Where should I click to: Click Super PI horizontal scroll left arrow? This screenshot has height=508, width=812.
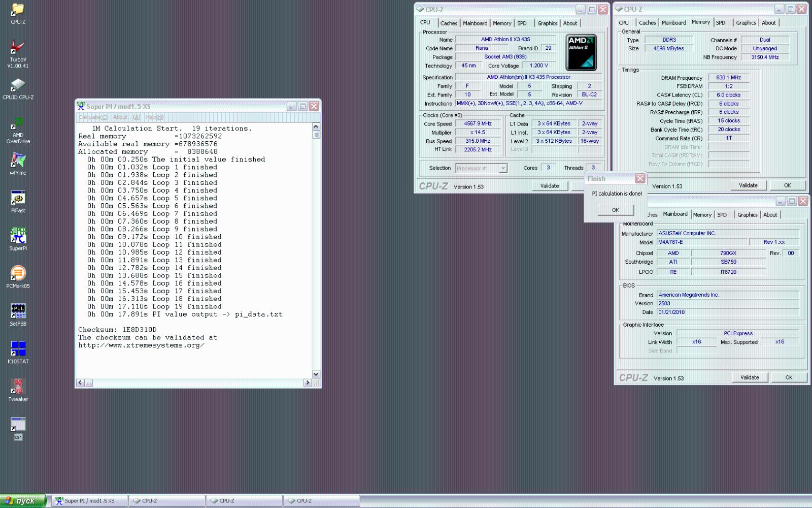coord(80,383)
